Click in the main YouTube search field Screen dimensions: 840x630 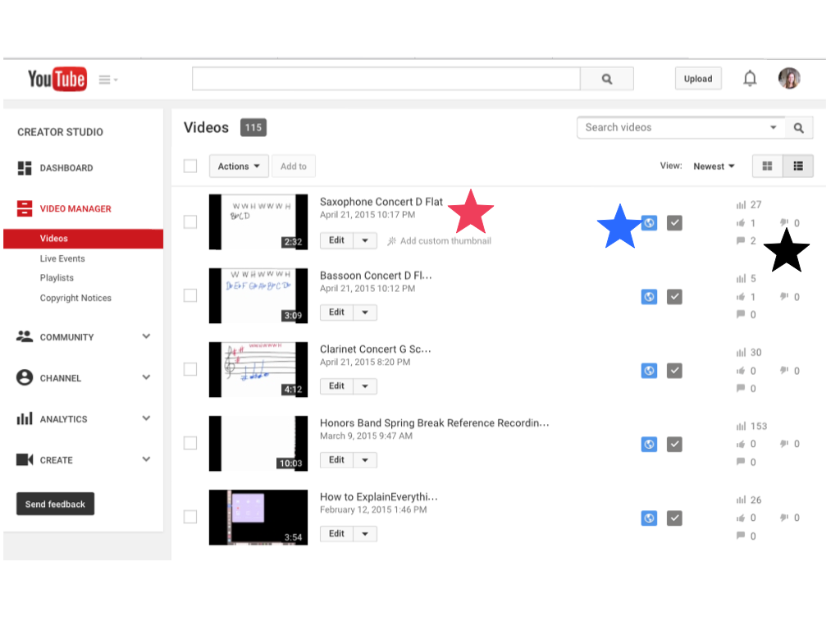386,79
